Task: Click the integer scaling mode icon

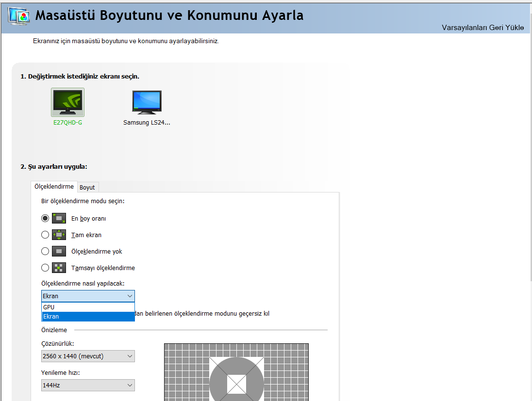Action: coord(59,268)
